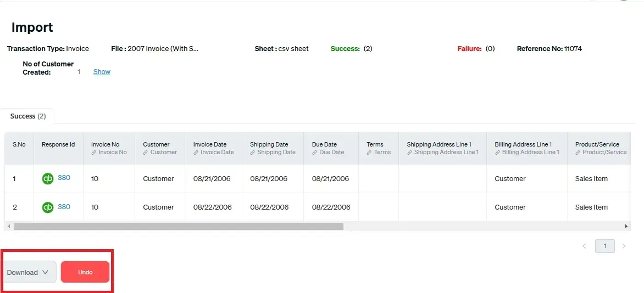Select page 1 in the pagination
The height and width of the screenshot is (293, 644).
pyautogui.click(x=605, y=246)
